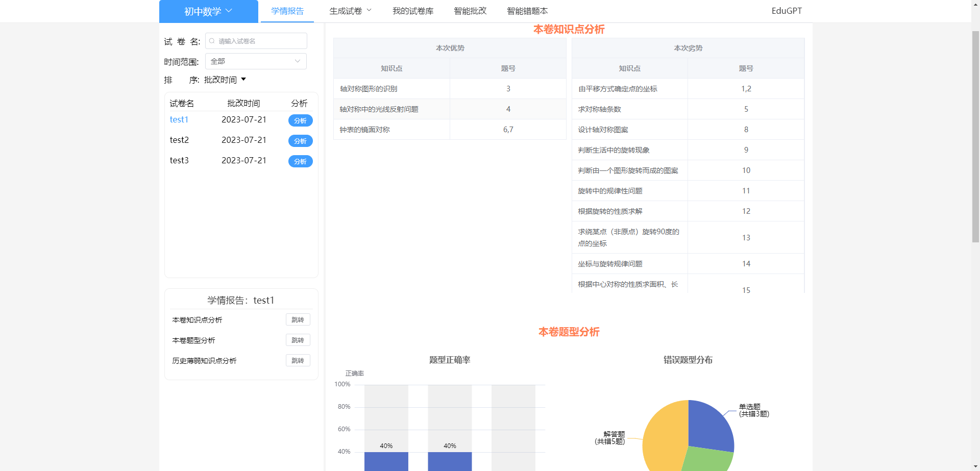The image size is (980, 471).
Task: Expand the 生成试卷 menu
Action: click(350, 11)
